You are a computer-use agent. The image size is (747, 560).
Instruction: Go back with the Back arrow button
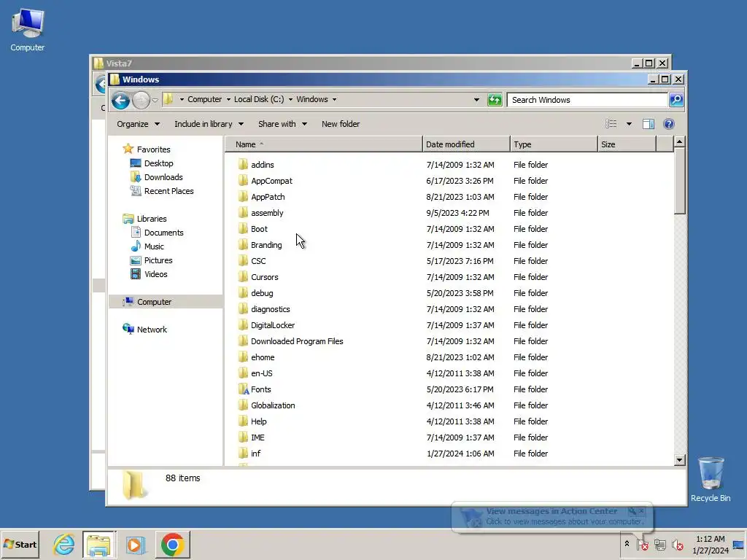pos(120,100)
